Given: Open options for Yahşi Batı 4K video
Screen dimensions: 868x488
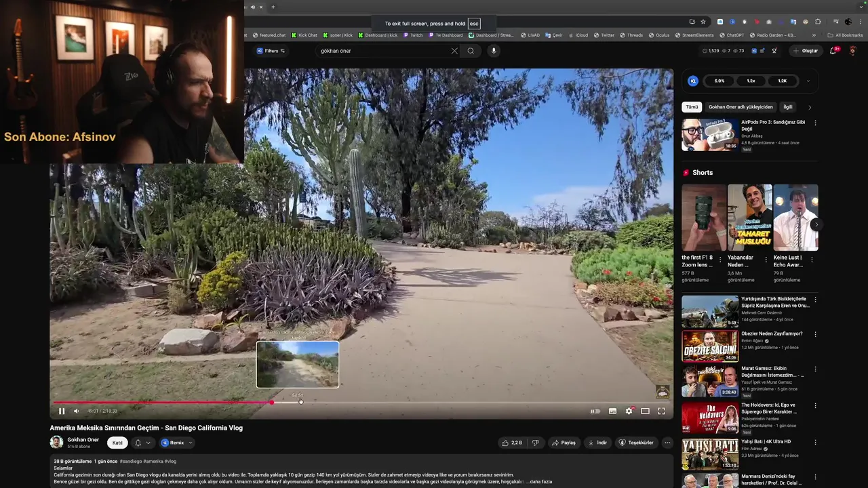Looking at the screenshot, I should [815, 442].
